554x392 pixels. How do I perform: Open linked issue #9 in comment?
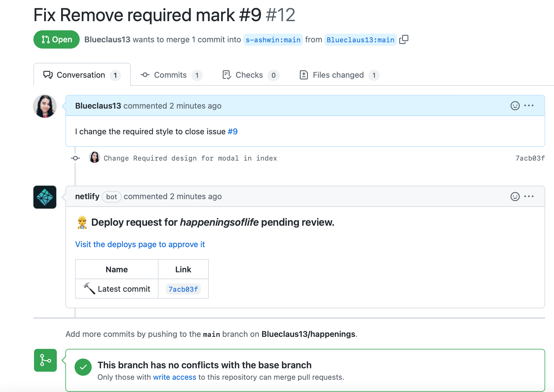pyautogui.click(x=232, y=131)
